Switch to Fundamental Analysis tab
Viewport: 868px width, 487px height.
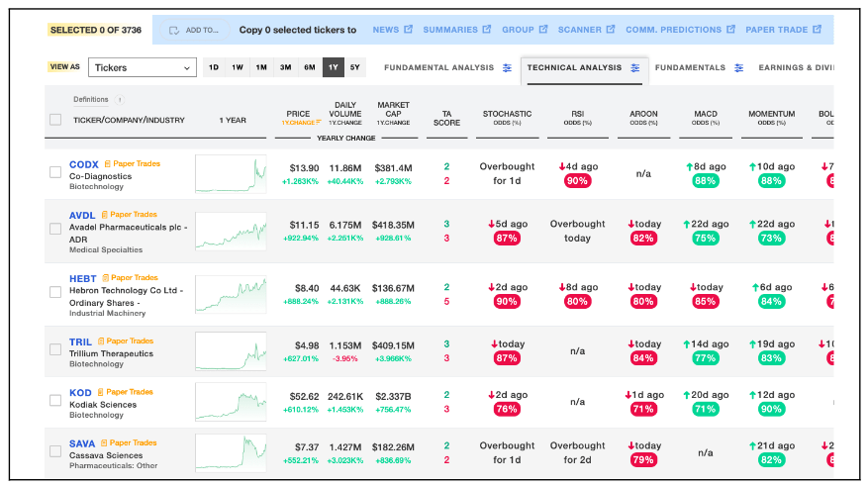(439, 67)
